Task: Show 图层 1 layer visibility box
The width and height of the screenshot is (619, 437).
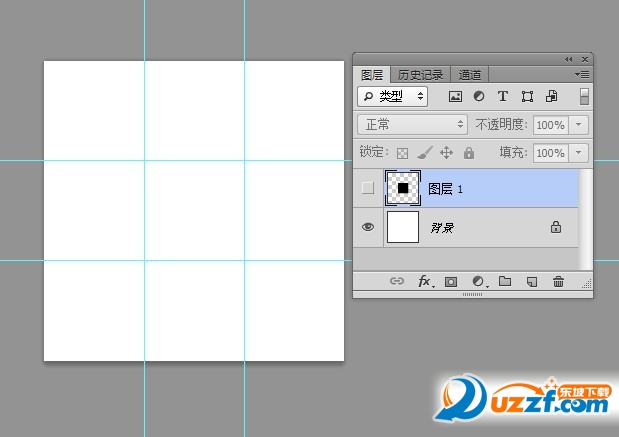Action: click(x=368, y=188)
